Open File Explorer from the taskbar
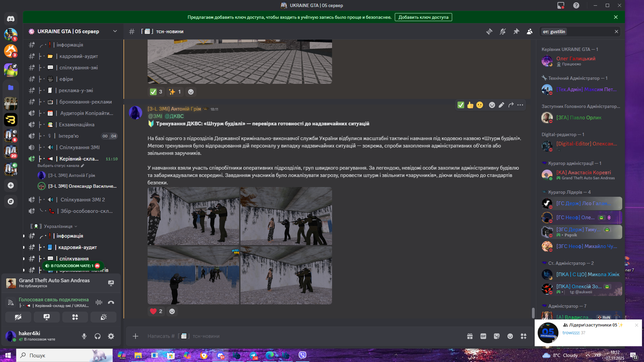This screenshot has height=362, width=644. (138, 355)
